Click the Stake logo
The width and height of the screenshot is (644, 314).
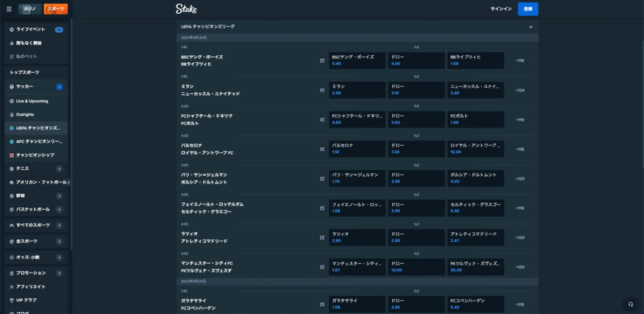(186, 9)
